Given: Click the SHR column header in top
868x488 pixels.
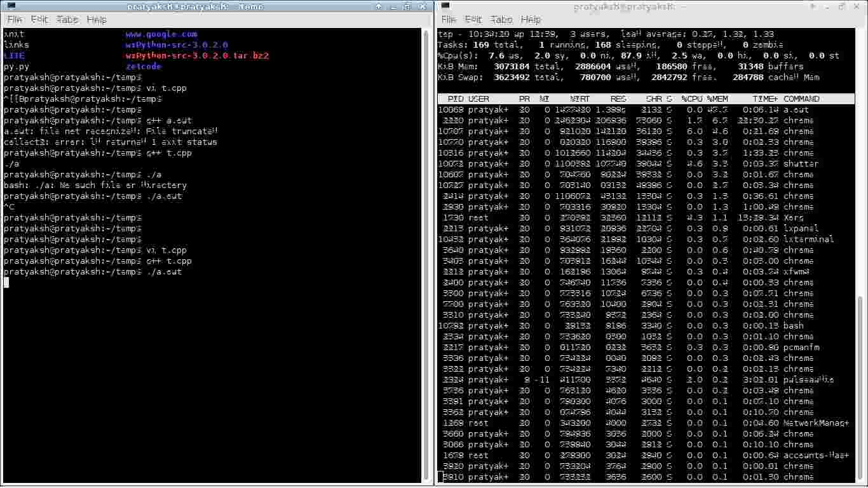Looking at the screenshot, I should pyautogui.click(x=654, y=98).
